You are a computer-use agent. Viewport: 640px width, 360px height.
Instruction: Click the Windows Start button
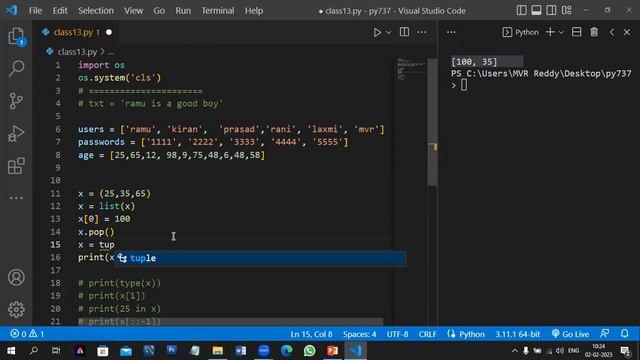click(x=11, y=351)
